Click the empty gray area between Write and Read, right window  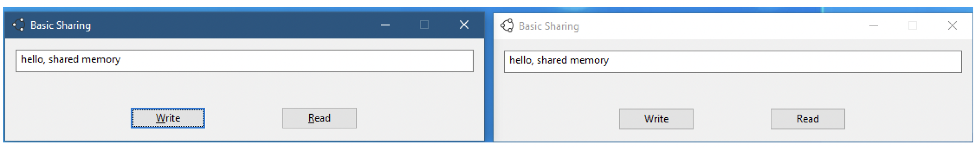(732, 119)
